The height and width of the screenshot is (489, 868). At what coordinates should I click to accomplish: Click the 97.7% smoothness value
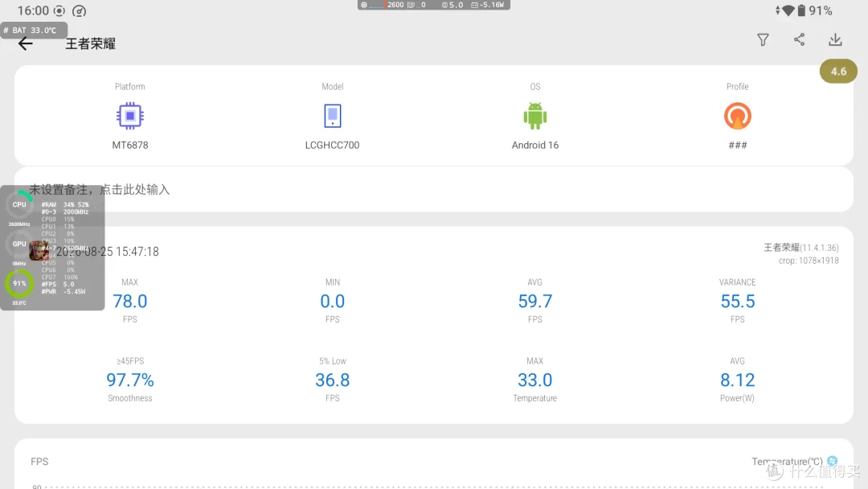129,380
